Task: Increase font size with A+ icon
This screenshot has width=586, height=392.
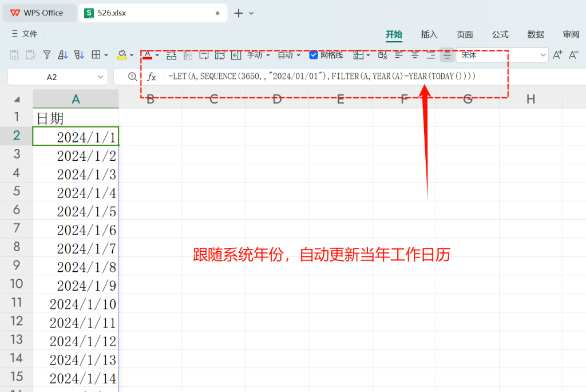Action: (x=557, y=55)
